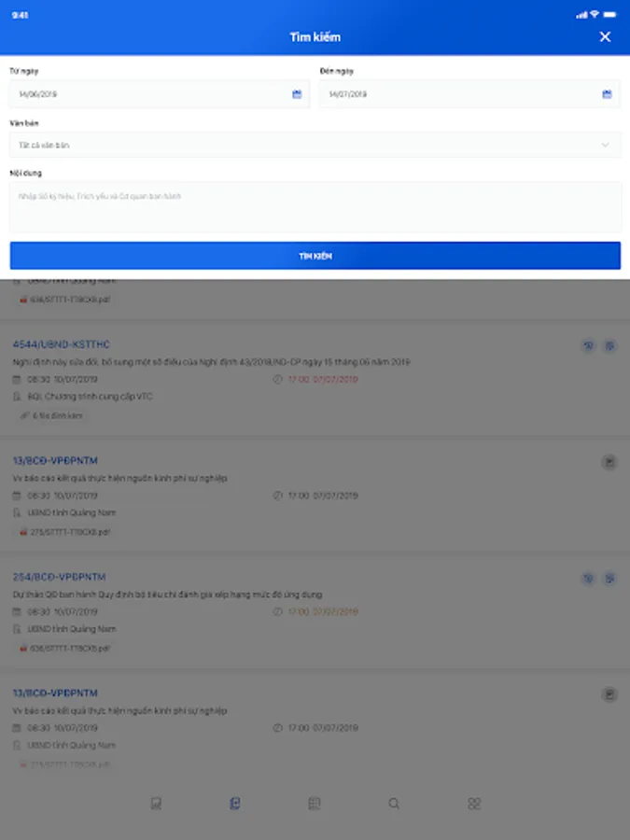
Task: Open the Từ ngày calendar picker icon
Action: tap(297, 94)
